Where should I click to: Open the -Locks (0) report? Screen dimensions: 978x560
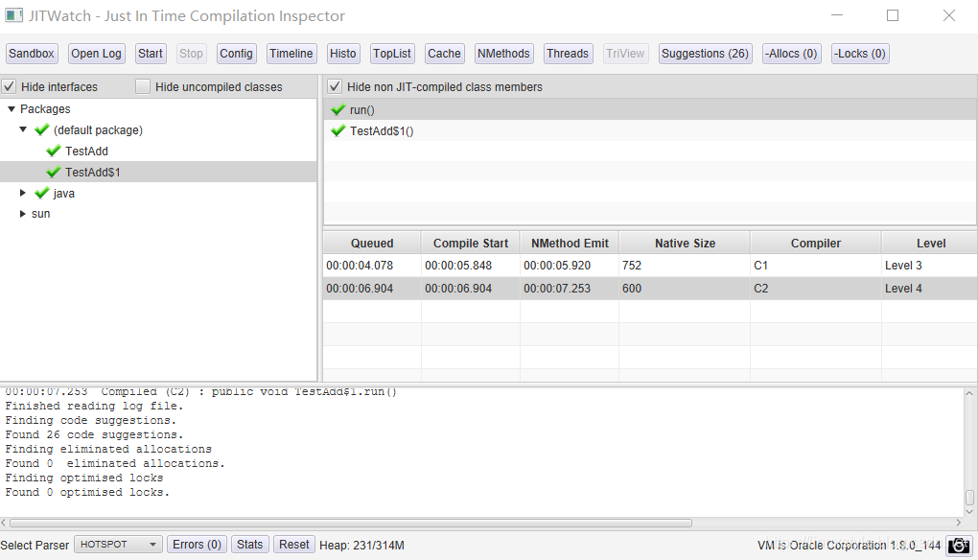[x=860, y=54]
